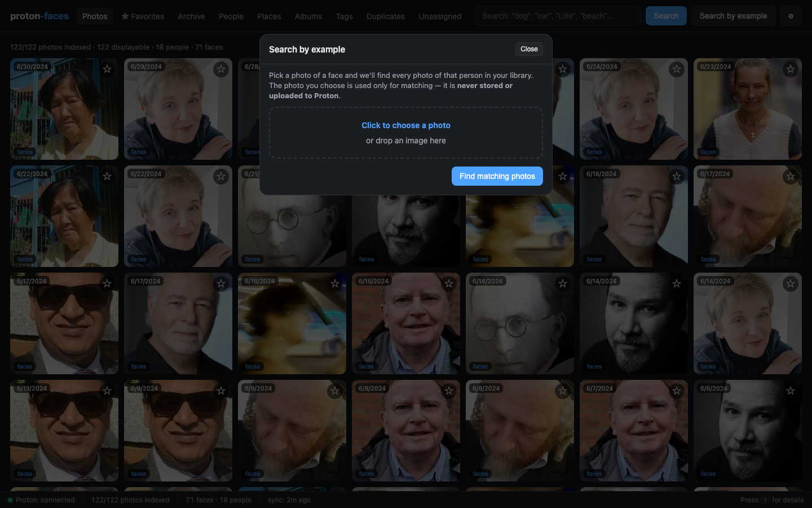Open the 6/18/2024 photo thumbnail
This screenshot has height=508, width=812.
[x=634, y=216]
